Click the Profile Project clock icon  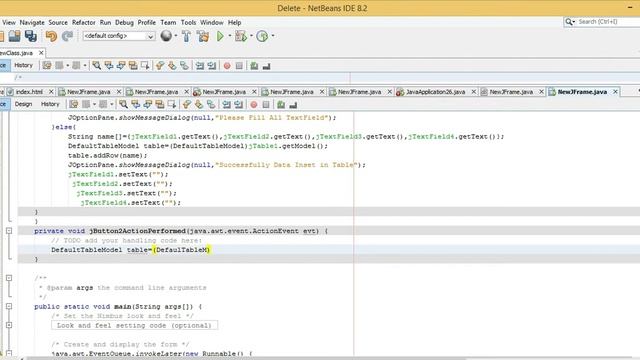262,36
